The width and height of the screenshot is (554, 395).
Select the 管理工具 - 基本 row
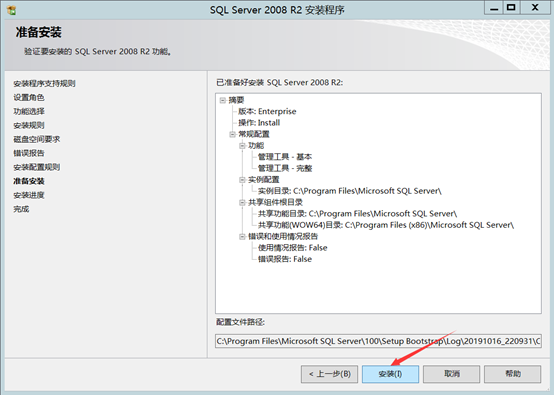[285, 157]
